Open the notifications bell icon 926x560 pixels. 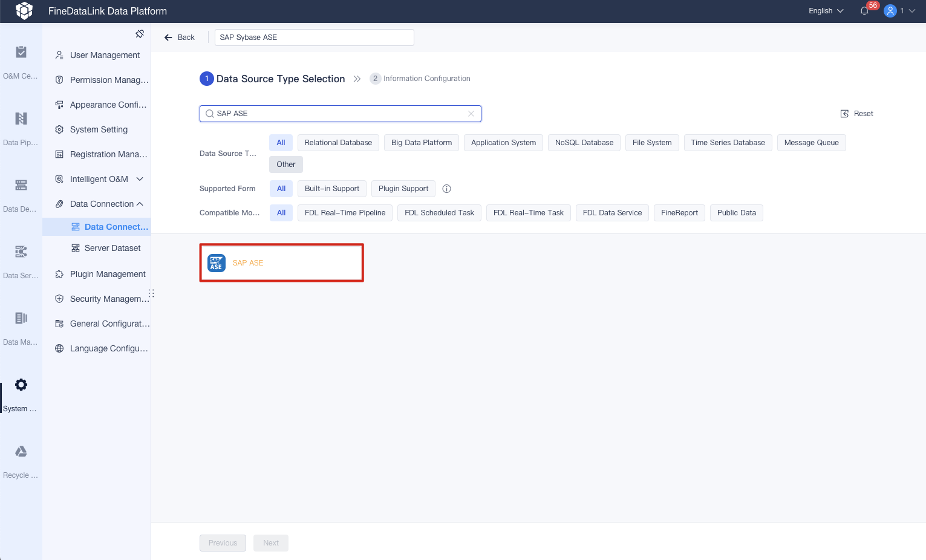(864, 11)
